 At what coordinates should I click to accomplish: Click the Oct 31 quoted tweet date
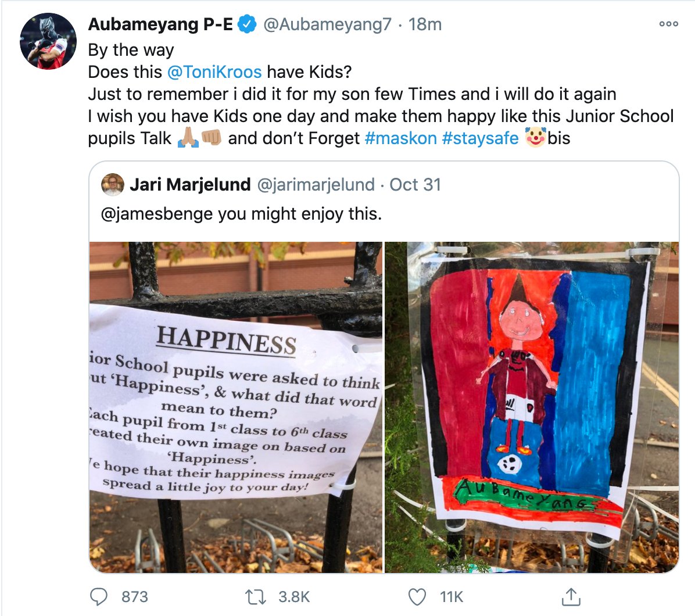click(x=415, y=185)
